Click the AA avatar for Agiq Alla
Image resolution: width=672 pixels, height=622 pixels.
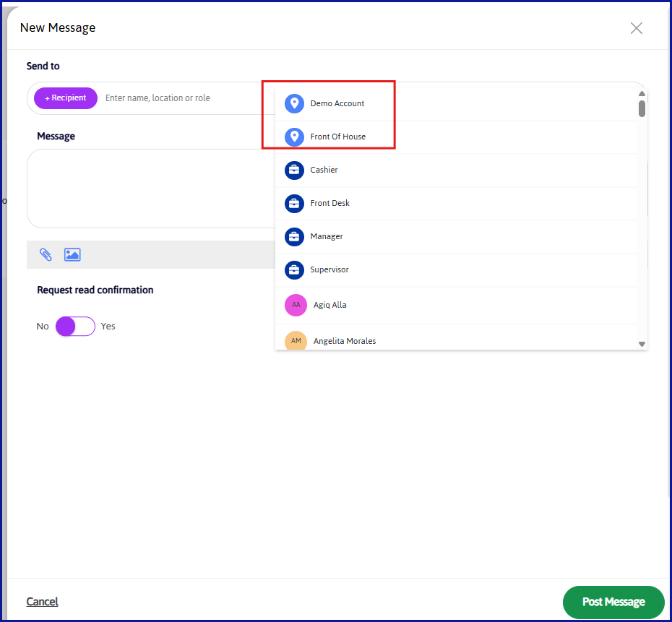coord(296,305)
